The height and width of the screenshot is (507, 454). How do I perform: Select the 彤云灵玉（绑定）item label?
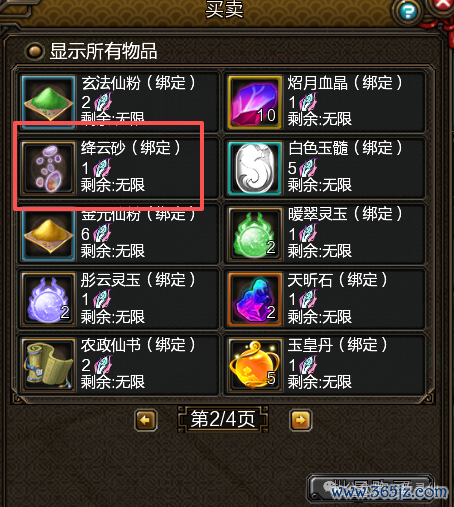coord(138,279)
